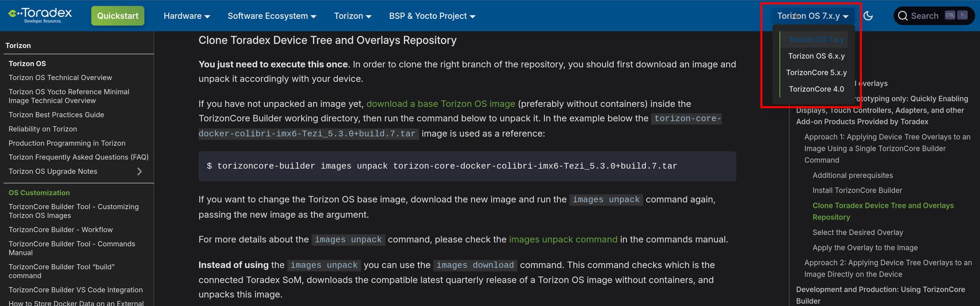This screenshot has height=306, width=980.
Task: Open TorizonCore Builder Tool - Customizing Torizon OS Images
Action: point(73,211)
